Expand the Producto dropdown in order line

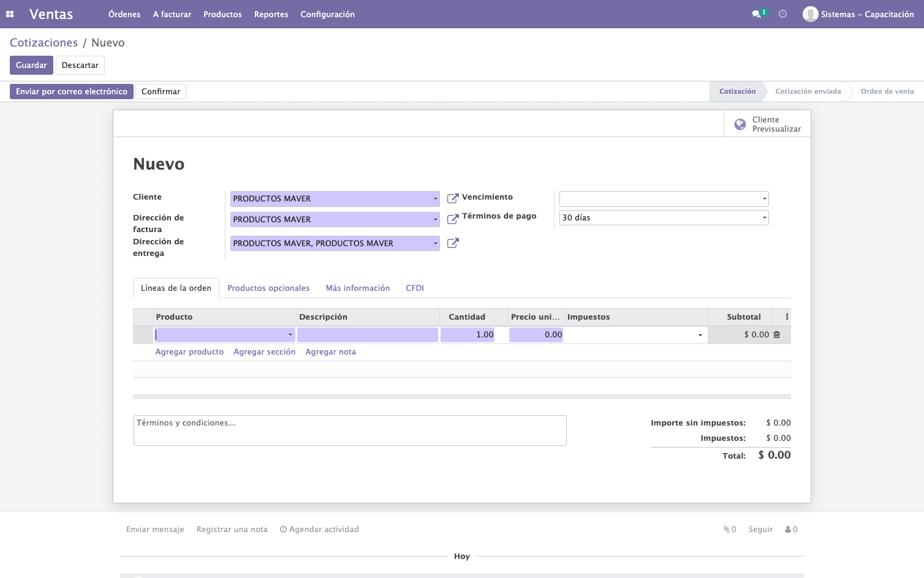click(290, 335)
